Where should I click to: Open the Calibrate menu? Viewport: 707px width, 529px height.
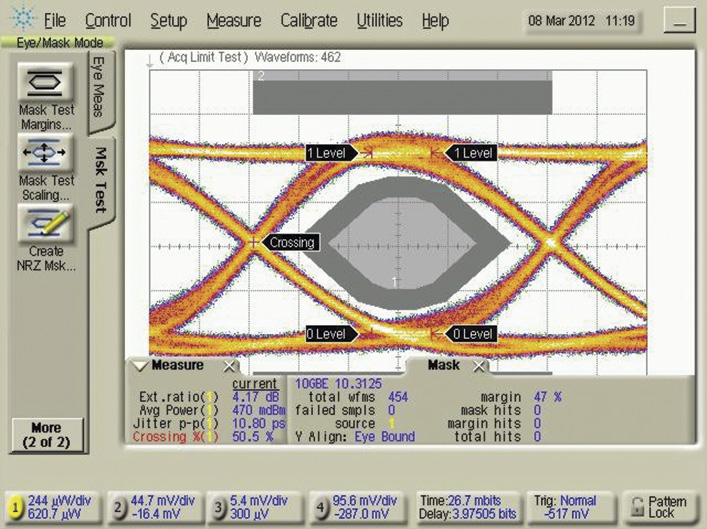309,20
